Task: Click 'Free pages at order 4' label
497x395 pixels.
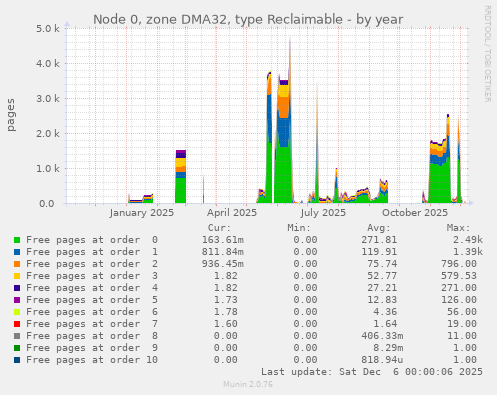Action: [x=92, y=288]
